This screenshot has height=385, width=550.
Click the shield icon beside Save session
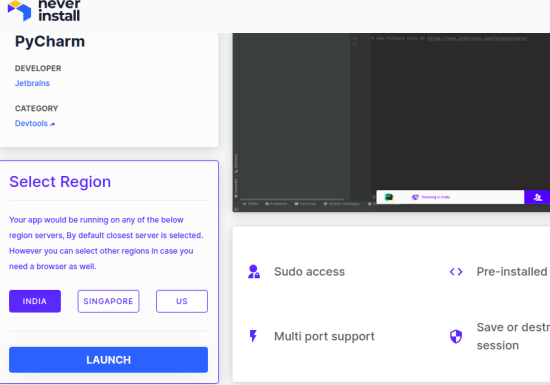click(456, 336)
